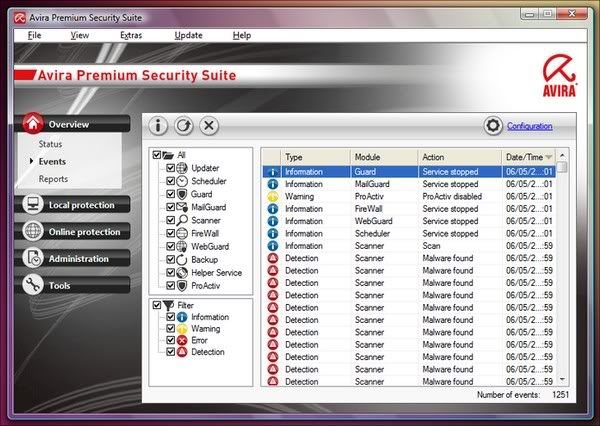Open the Configuration link

tap(530, 126)
